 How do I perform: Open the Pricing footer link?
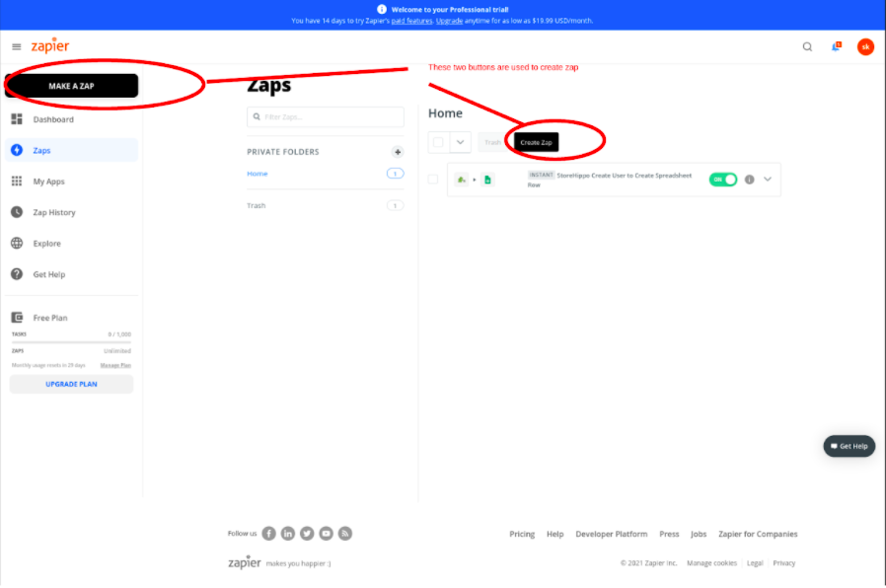(x=522, y=535)
